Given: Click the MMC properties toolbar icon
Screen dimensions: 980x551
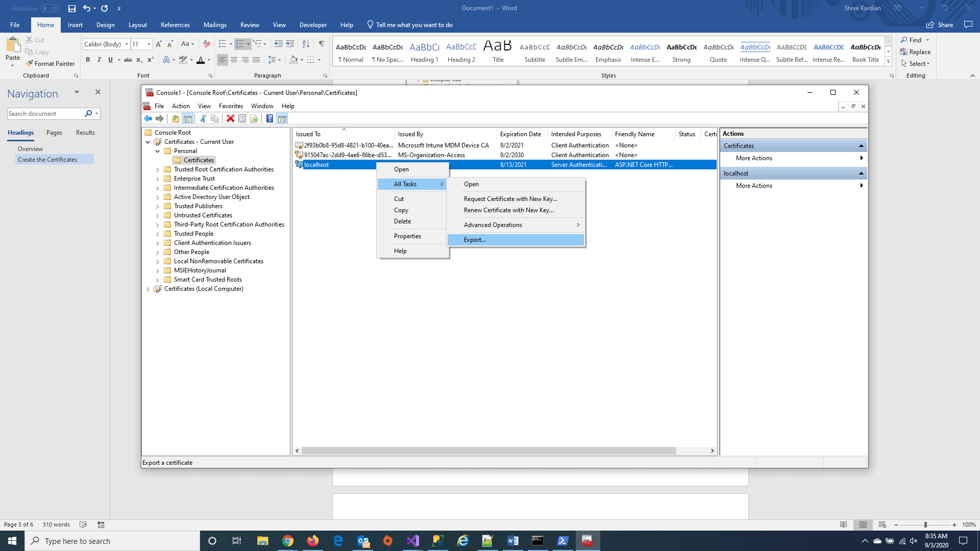Looking at the screenshot, I should click(x=242, y=119).
